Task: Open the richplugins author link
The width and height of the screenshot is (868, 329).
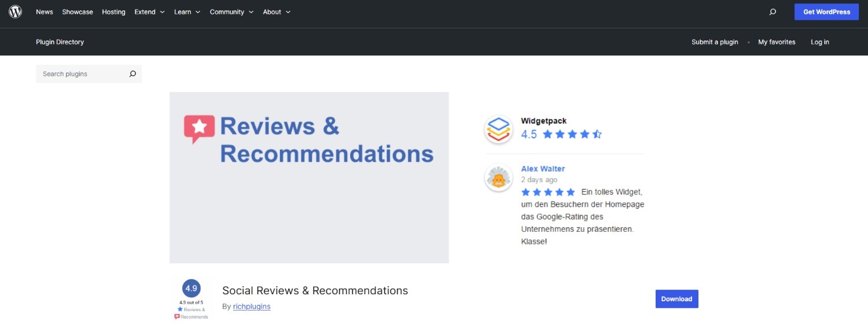Action: [x=252, y=306]
